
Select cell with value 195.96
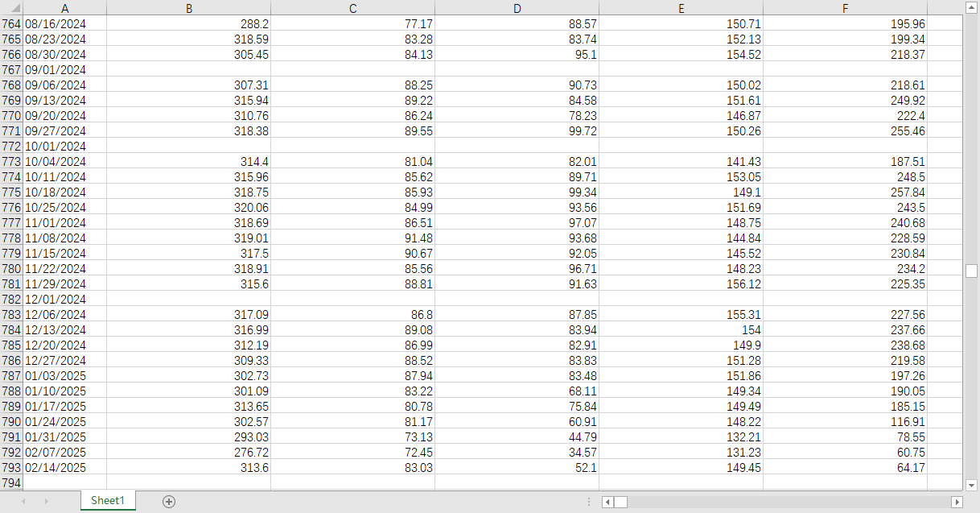[x=845, y=24]
